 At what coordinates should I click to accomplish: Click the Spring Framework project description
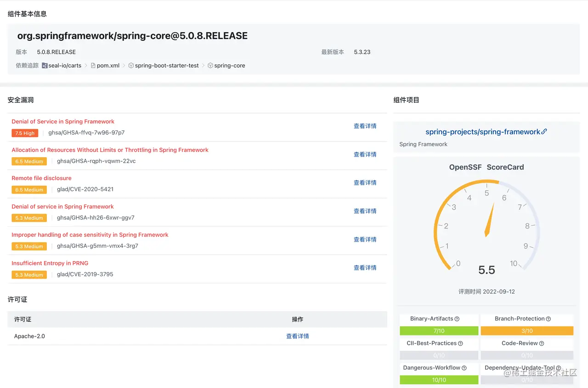tap(423, 144)
